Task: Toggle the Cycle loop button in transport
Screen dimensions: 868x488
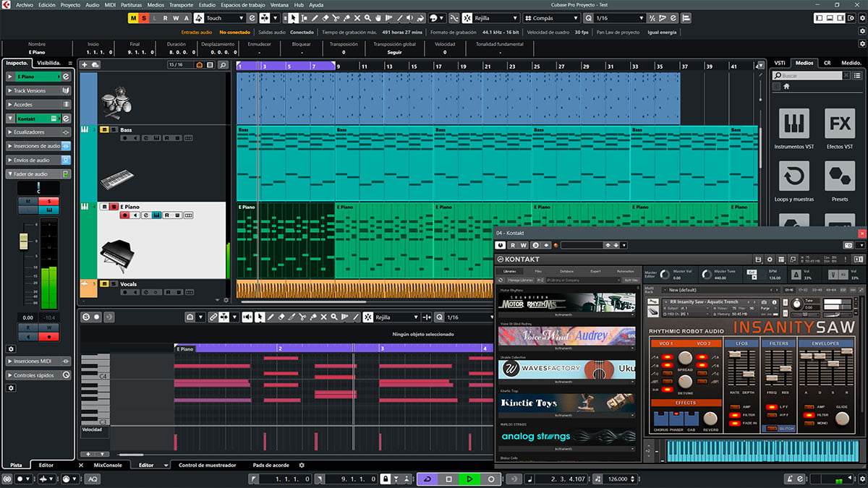Action: [427, 479]
